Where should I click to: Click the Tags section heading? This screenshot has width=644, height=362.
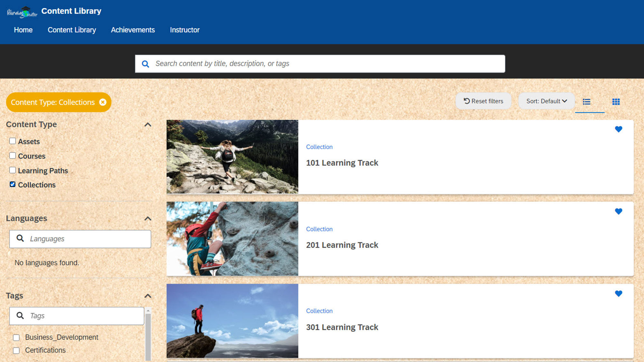[14, 296]
